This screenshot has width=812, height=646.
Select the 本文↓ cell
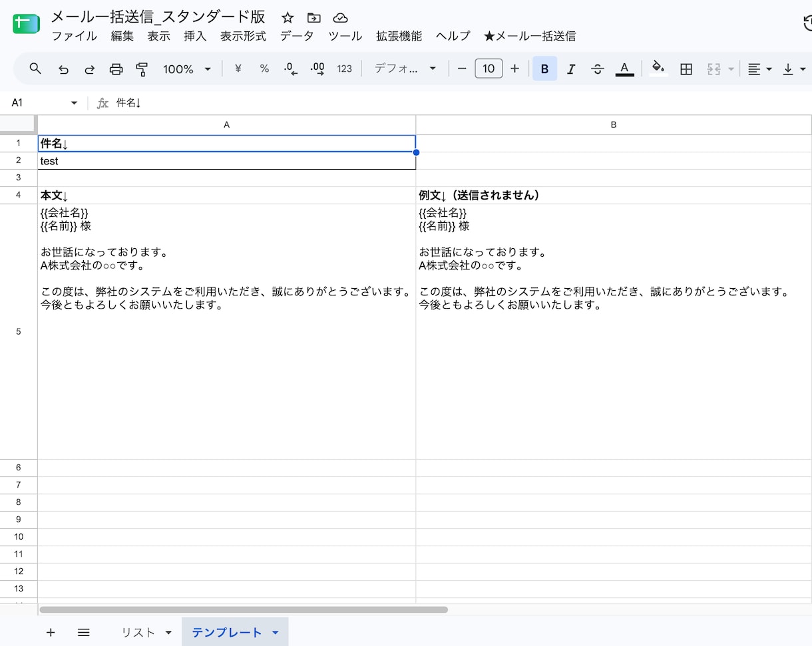click(226, 196)
